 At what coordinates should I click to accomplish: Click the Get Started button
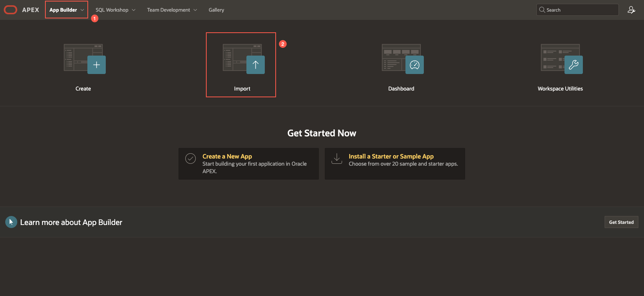tap(621, 222)
